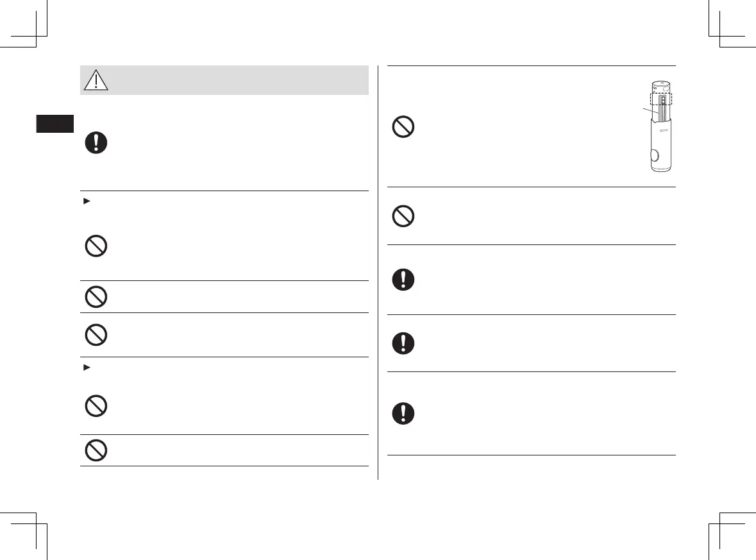This screenshot has width=756, height=560.
Task: Select the second prohibition icon in right column
Action: pyautogui.click(x=403, y=216)
